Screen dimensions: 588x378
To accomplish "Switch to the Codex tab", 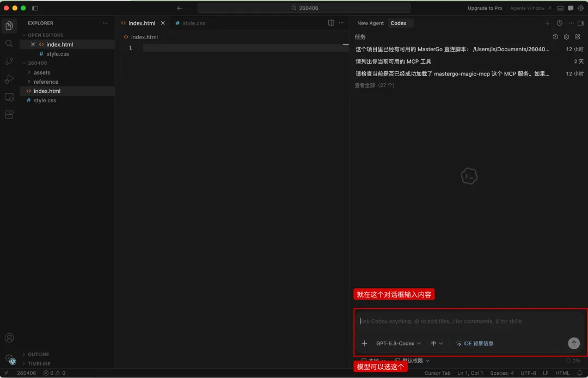I will click(x=399, y=23).
